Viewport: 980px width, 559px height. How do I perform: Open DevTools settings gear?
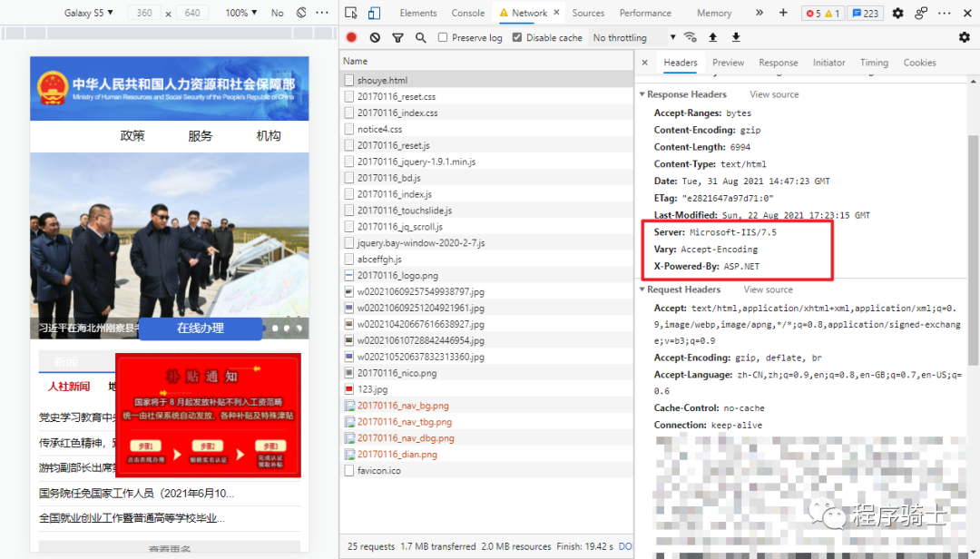pos(897,13)
